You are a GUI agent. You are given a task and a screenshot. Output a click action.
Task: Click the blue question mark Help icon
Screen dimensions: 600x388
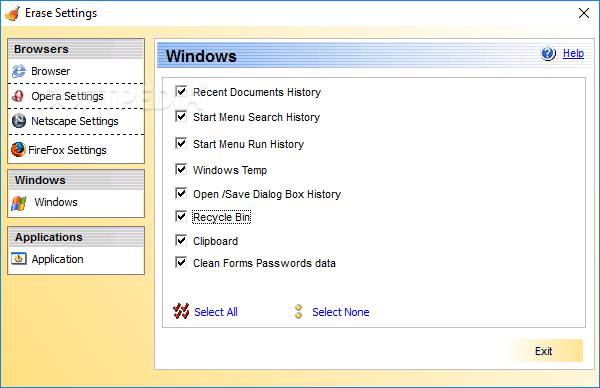point(548,53)
